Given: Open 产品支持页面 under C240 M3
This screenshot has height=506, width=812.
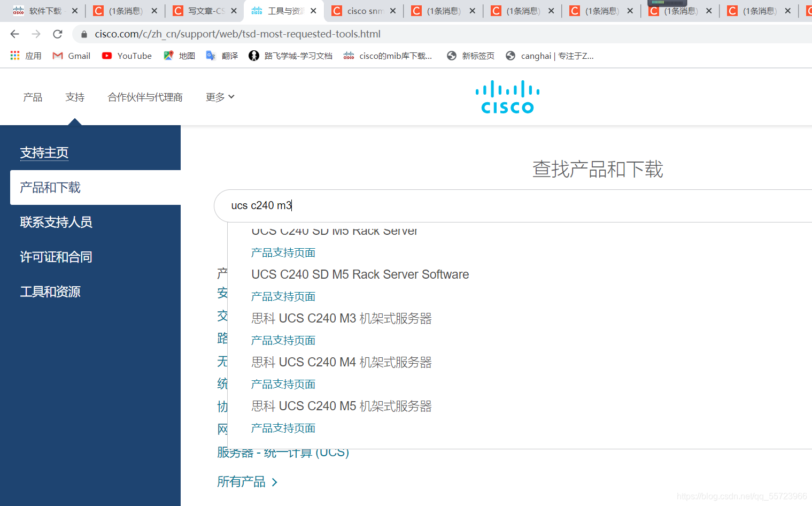Looking at the screenshot, I should click(283, 340).
